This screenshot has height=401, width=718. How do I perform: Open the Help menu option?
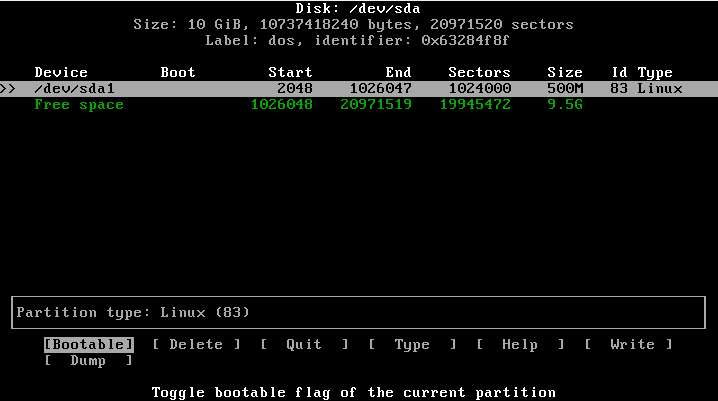pyautogui.click(x=520, y=344)
